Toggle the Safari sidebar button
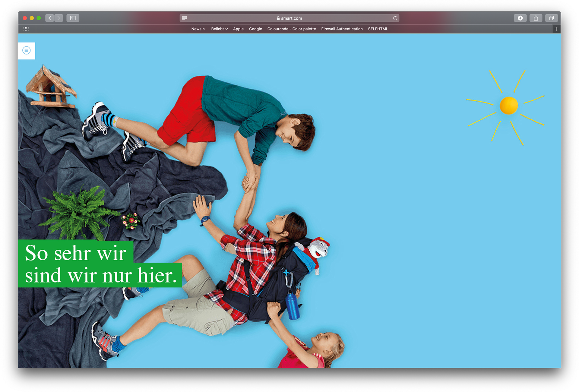 tap(73, 18)
